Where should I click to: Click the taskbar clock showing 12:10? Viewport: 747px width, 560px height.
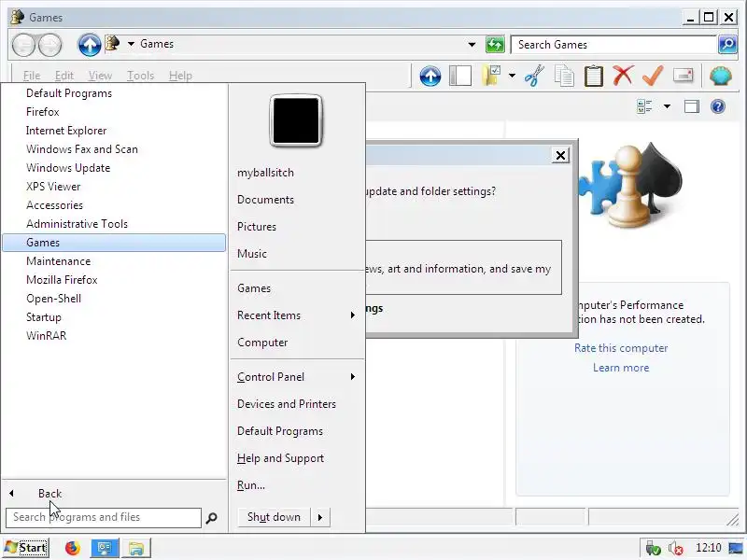pyautogui.click(x=708, y=548)
